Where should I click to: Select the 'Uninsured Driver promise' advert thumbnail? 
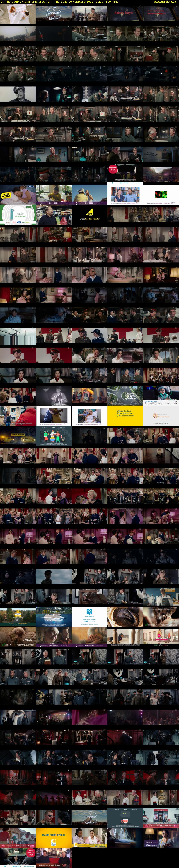[x=125, y=174]
